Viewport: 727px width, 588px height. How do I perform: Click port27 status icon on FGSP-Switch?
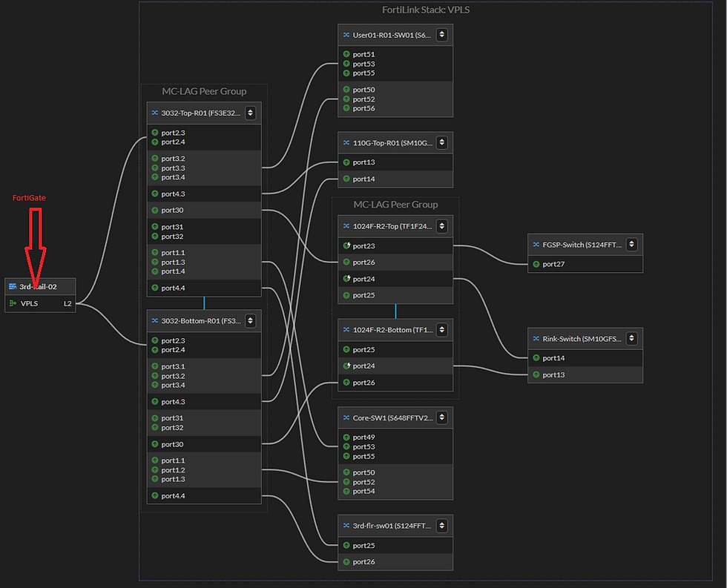(536, 264)
